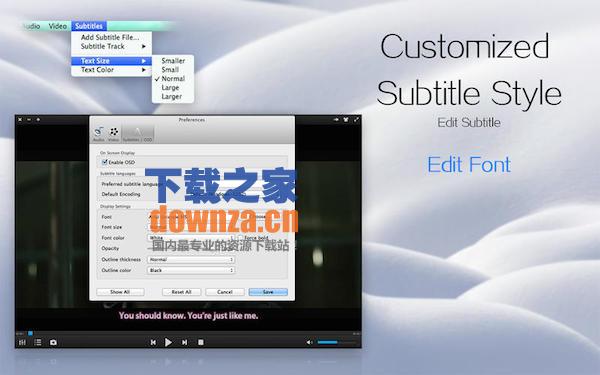
Task: Open the Outline color dropdown
Action: point(191,270)
